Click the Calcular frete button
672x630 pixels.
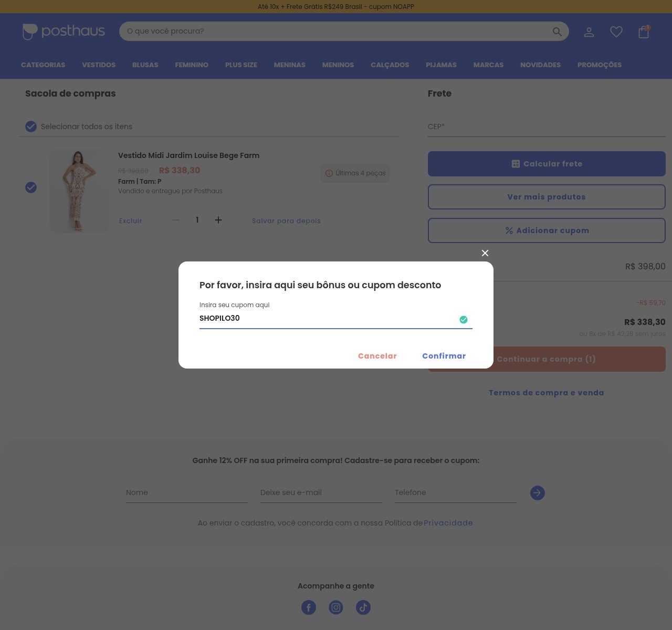[547, 164]
